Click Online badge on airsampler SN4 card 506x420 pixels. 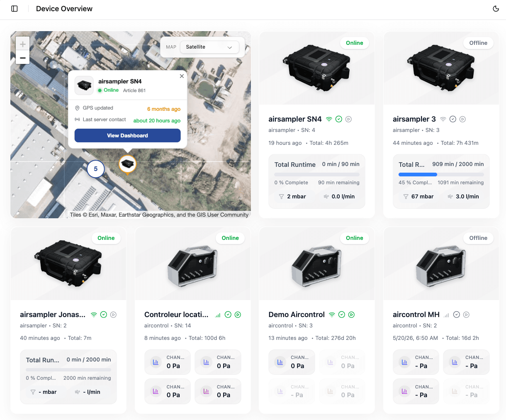tap(355, 43)
